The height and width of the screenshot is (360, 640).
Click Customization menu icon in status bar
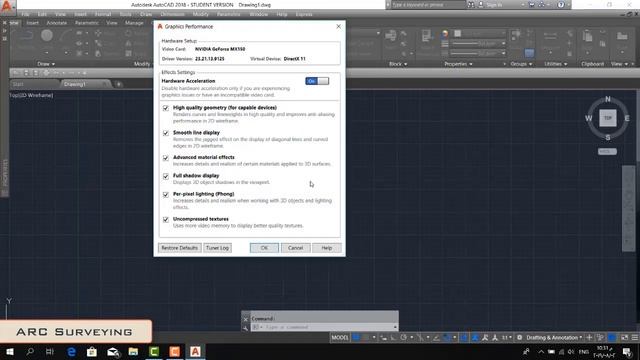[635, 338]
